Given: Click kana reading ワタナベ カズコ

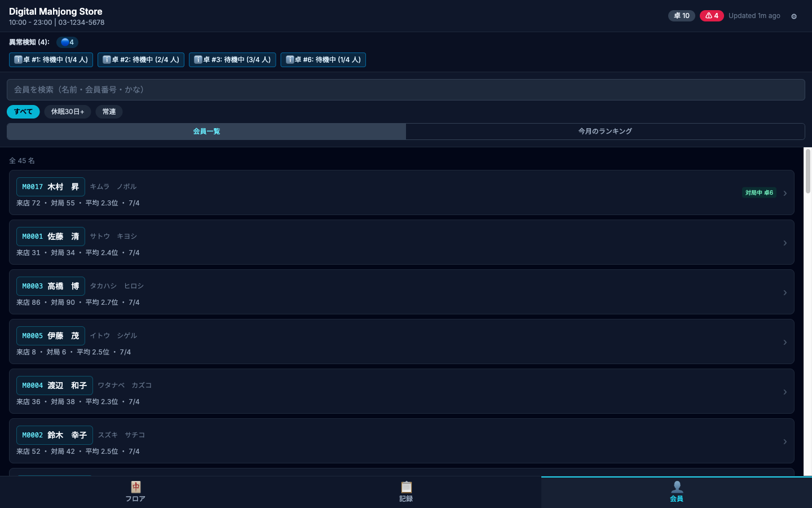Looking at the screenshot, I should pos(125,386).
